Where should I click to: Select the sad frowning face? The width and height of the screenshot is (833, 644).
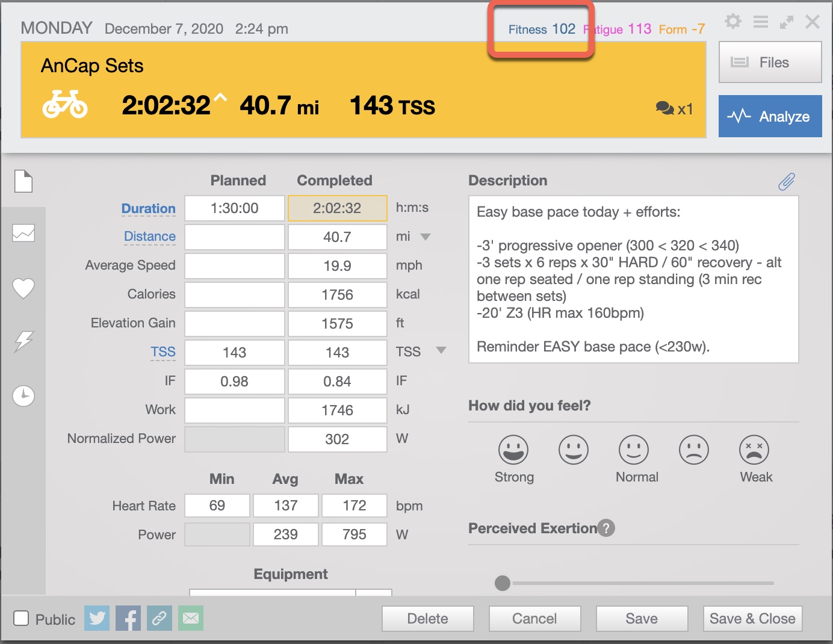(694, 450)
